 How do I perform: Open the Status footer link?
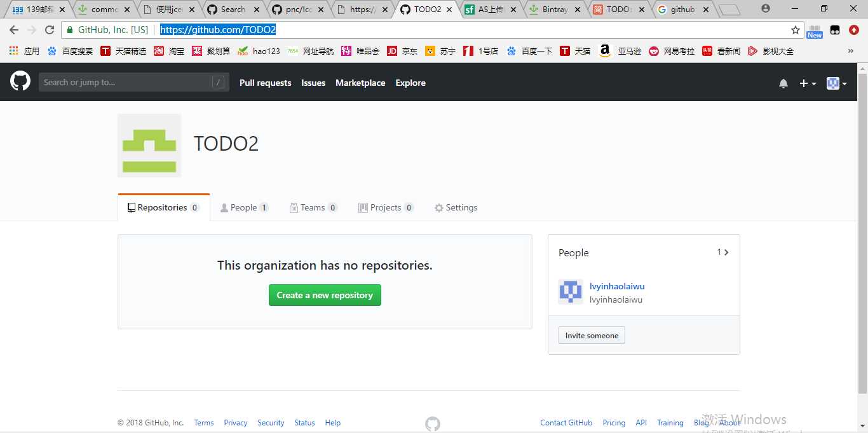(304, 423)
